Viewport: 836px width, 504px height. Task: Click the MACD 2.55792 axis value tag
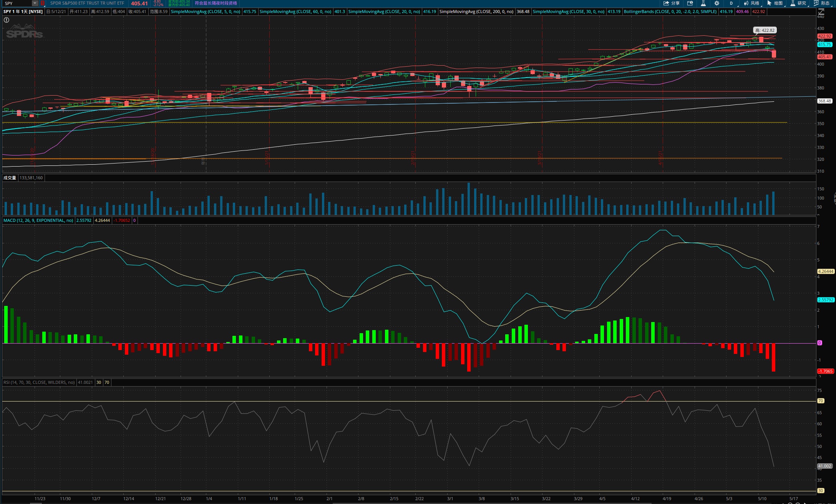(826, 300)
